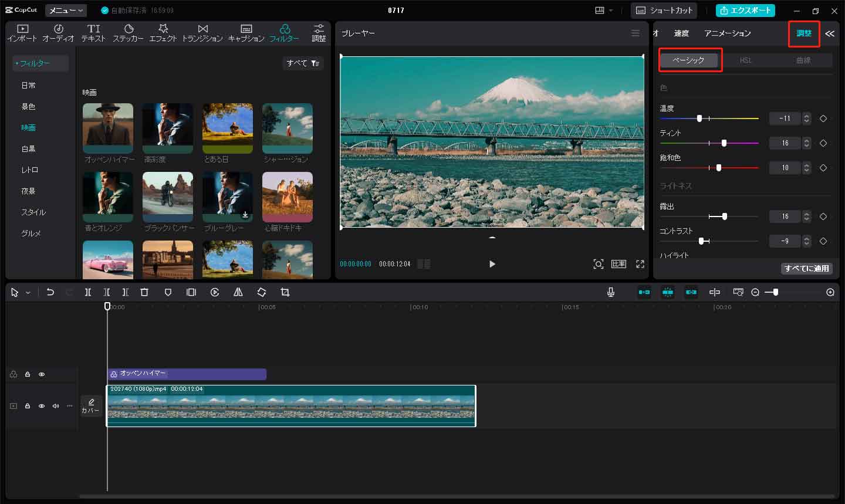The image size is (845, 504).
Task: Click the カバー cover edit icon
Action: click(x=91, y=406)
